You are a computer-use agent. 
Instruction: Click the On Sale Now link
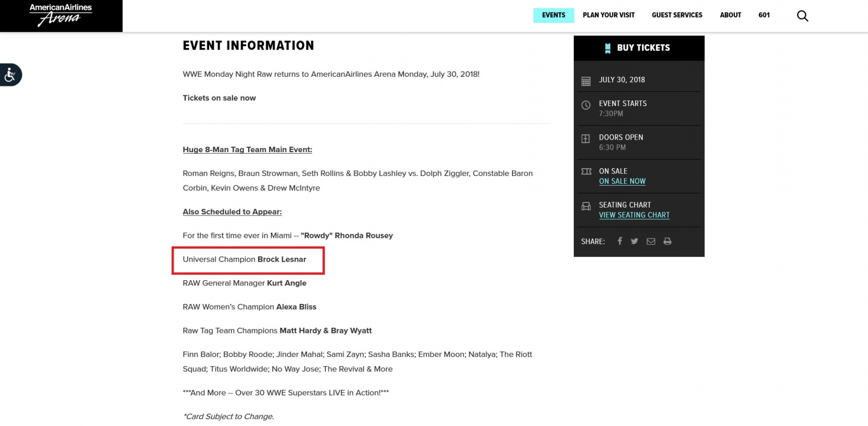622,181
